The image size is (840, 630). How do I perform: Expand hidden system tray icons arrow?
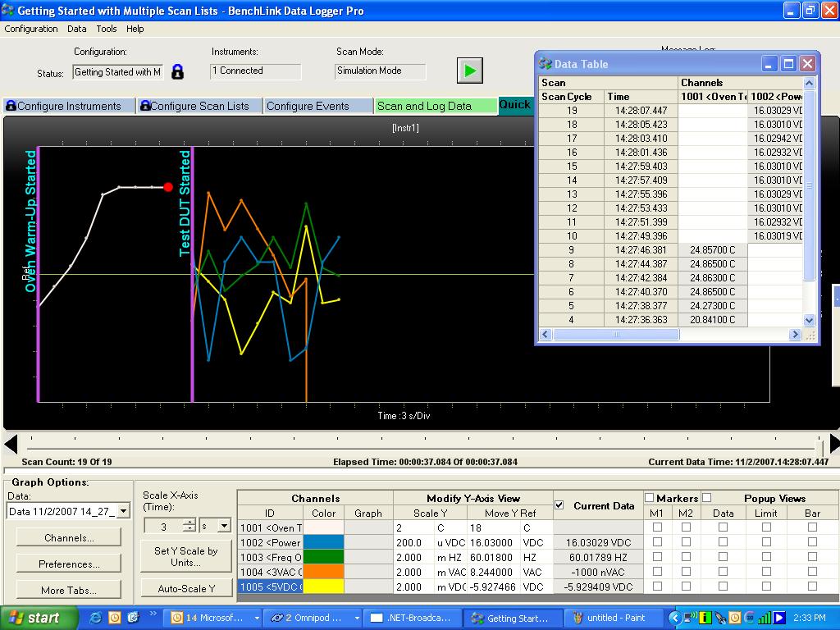click(x=674, y=619)
